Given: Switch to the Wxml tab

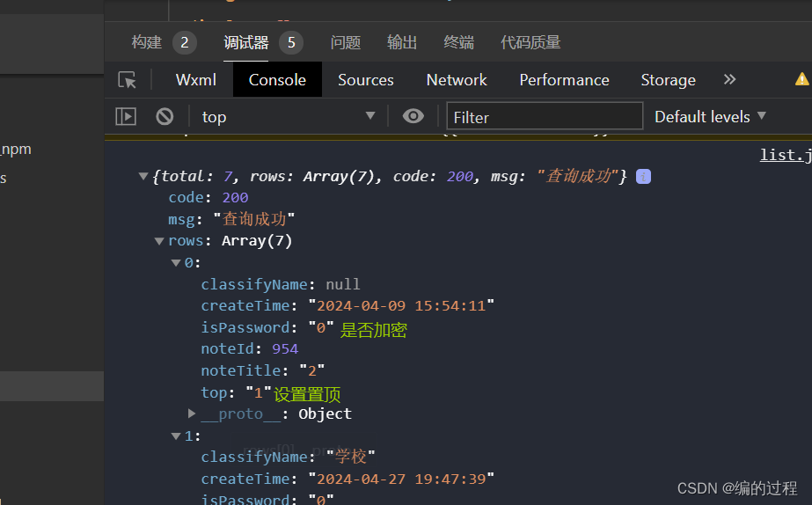Looking at the screenshot, I should (196, 80).
